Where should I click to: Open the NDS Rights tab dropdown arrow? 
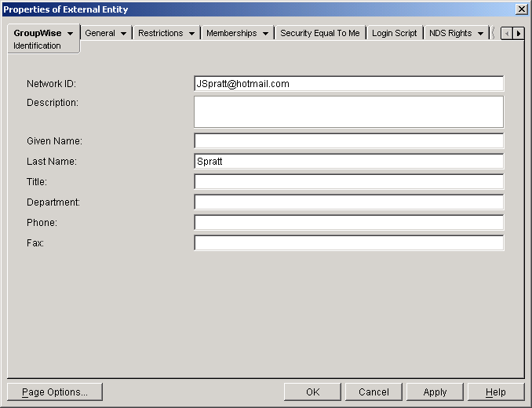(x=480, y=34)
